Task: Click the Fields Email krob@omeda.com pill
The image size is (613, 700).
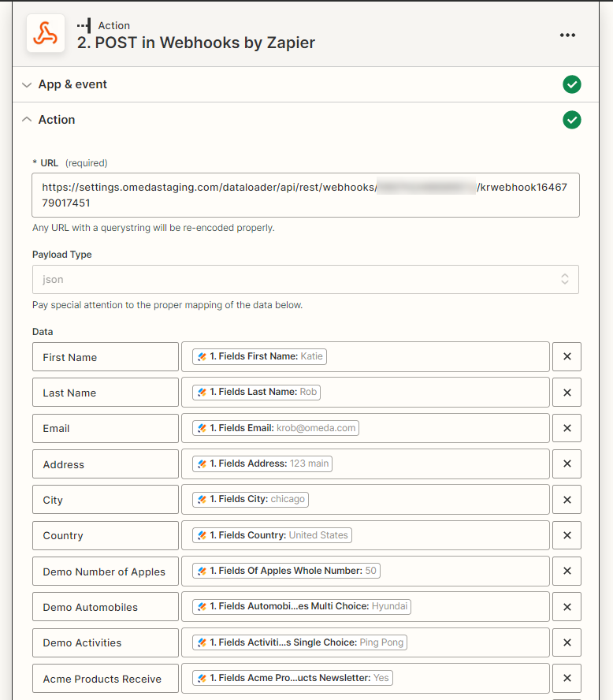Action: 275,428
